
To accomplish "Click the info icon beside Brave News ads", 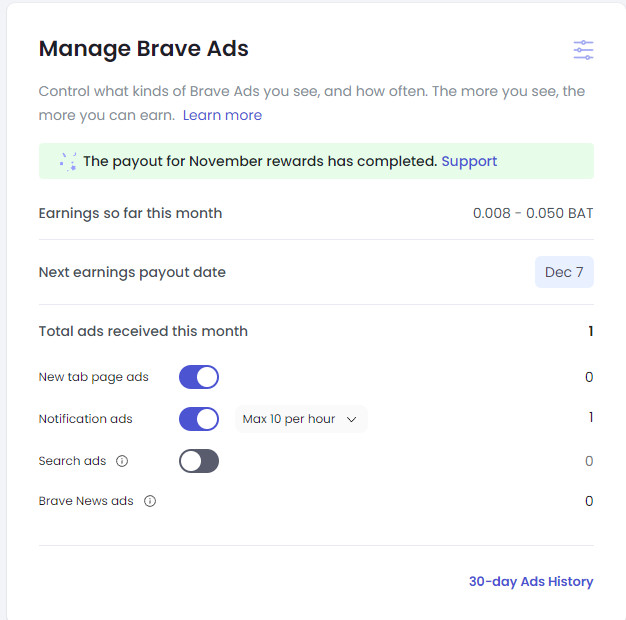I will (x=150, y=501).
